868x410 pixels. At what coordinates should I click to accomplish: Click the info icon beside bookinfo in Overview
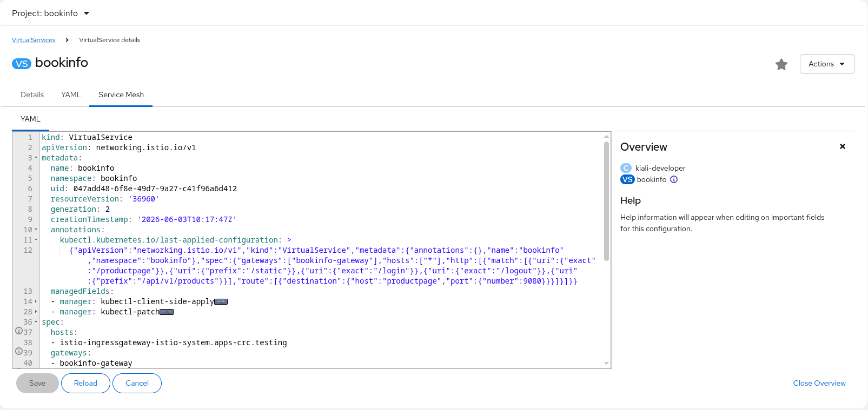coord(674,179)
